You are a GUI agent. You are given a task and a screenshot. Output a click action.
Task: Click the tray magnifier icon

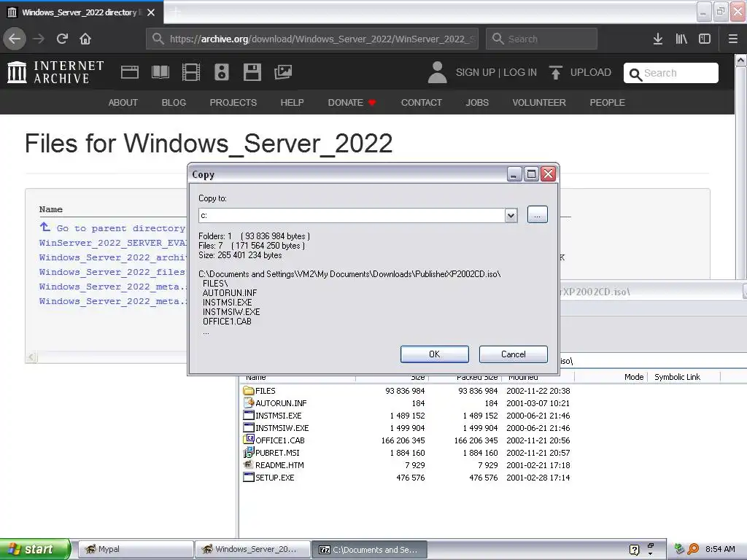click(693, 549)
